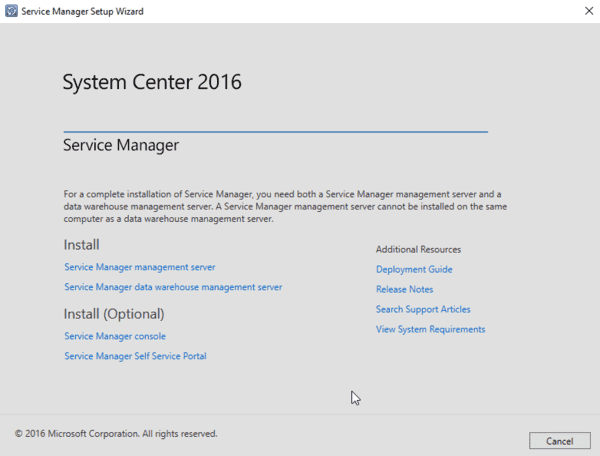Viewport: 600px width, 456px height.
Task: Click the Cancel button
Action: pos(560,441)
